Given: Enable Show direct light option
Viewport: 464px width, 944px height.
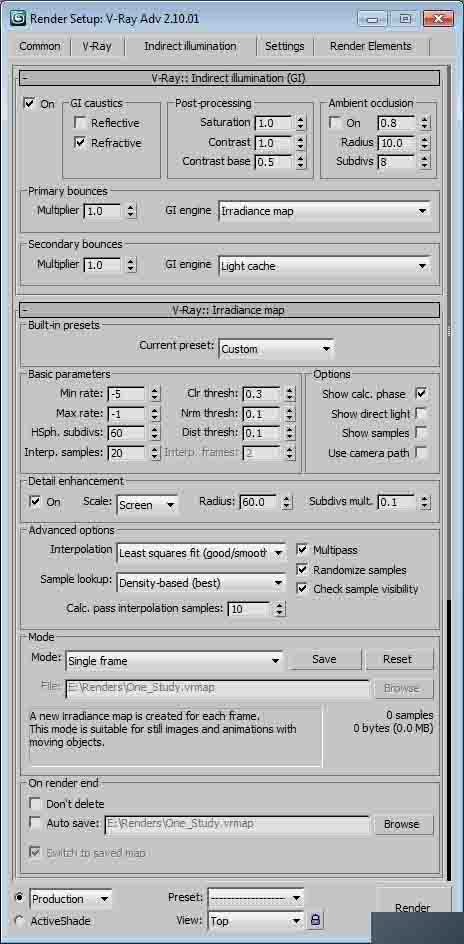Looking at the screenshot, I should [421, 414].
